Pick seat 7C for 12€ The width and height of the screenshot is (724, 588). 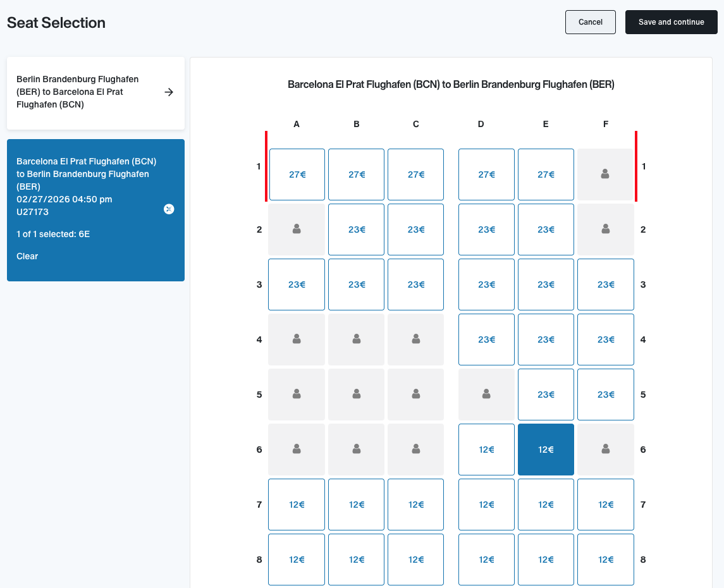tap(415, 505)
